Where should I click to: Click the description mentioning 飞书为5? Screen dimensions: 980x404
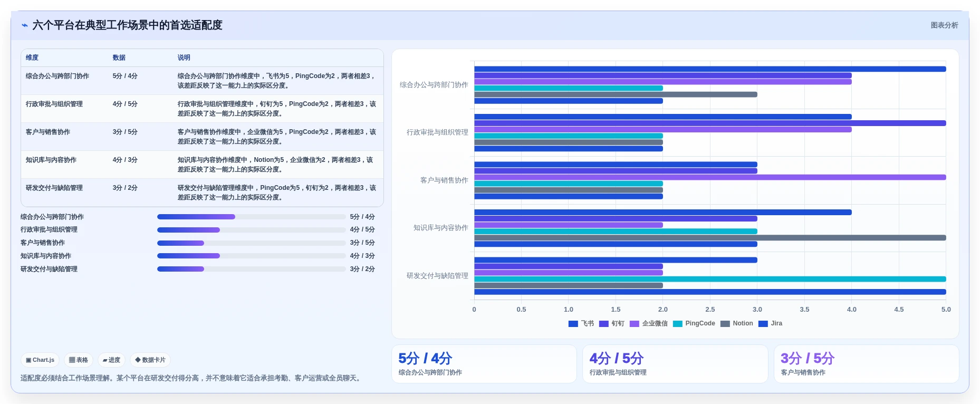277,81
